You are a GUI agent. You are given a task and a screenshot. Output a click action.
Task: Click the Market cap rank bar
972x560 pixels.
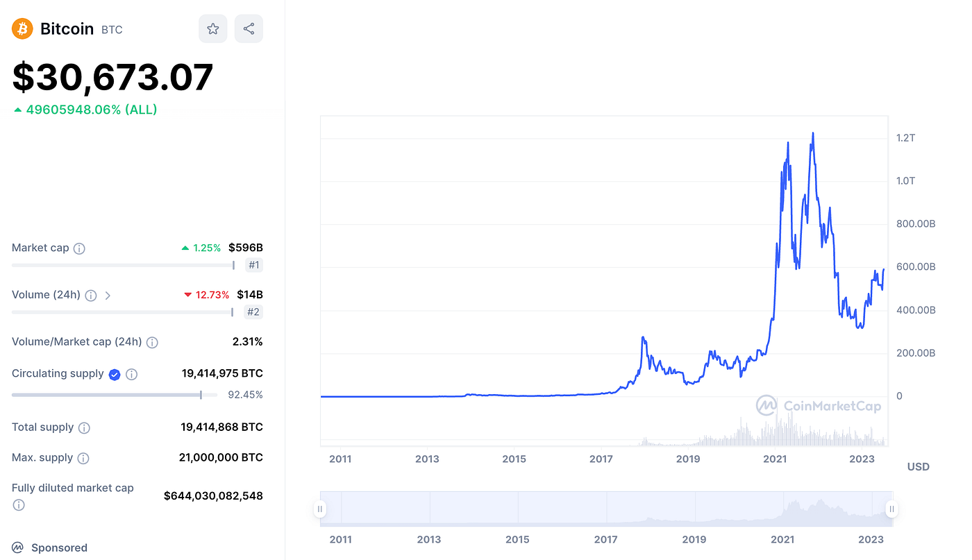click(x=124, y=265)
